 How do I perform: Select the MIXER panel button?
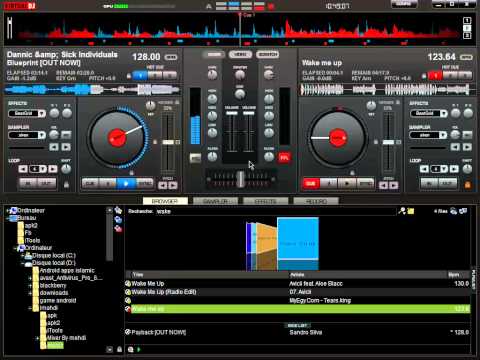point(214,54)
